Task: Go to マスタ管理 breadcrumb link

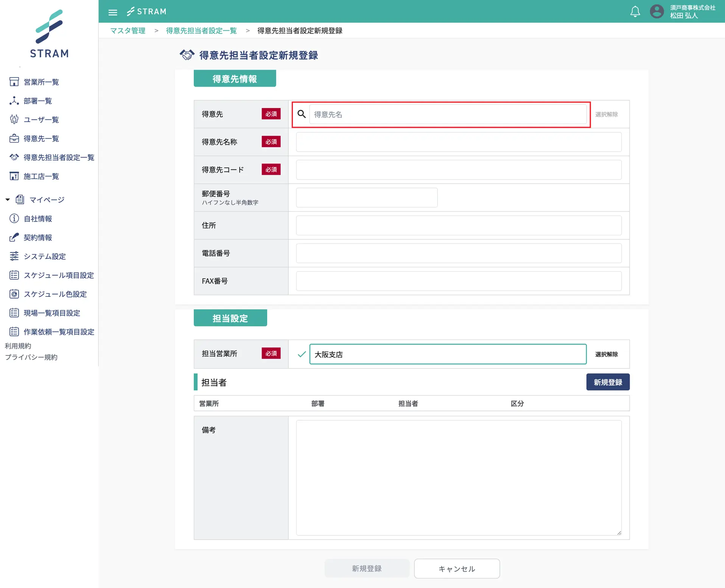Action: [128, 31]
